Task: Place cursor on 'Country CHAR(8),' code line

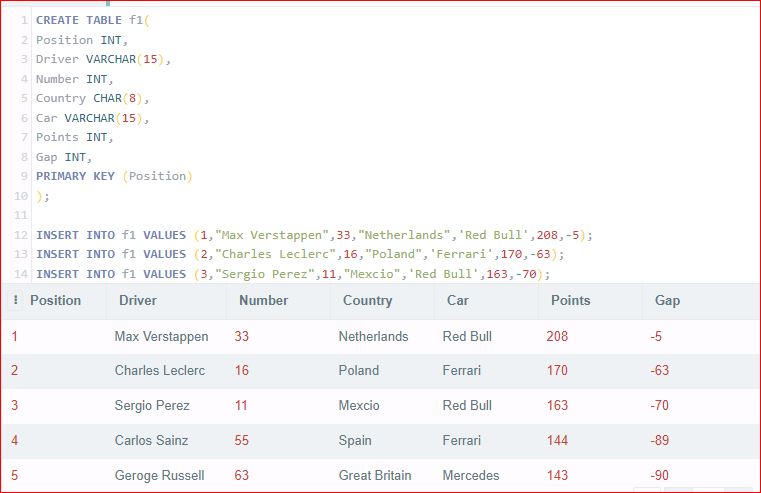Action: click(x=92, y=98)
